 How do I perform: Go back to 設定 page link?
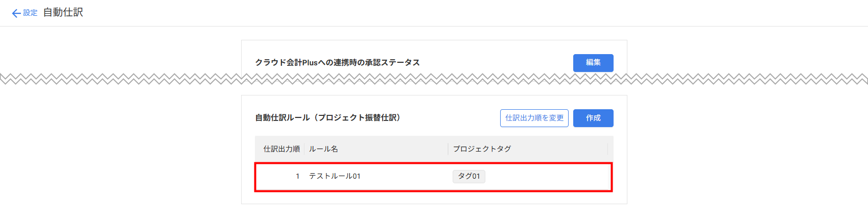click(x=30, y=13)
